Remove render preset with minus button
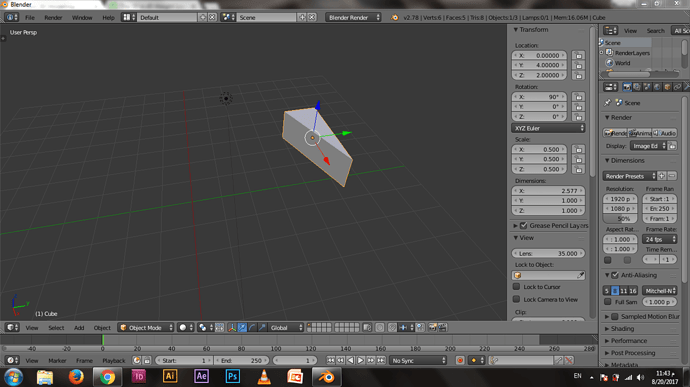The width and height of the screenshot is (690, 387). [672, 176]
